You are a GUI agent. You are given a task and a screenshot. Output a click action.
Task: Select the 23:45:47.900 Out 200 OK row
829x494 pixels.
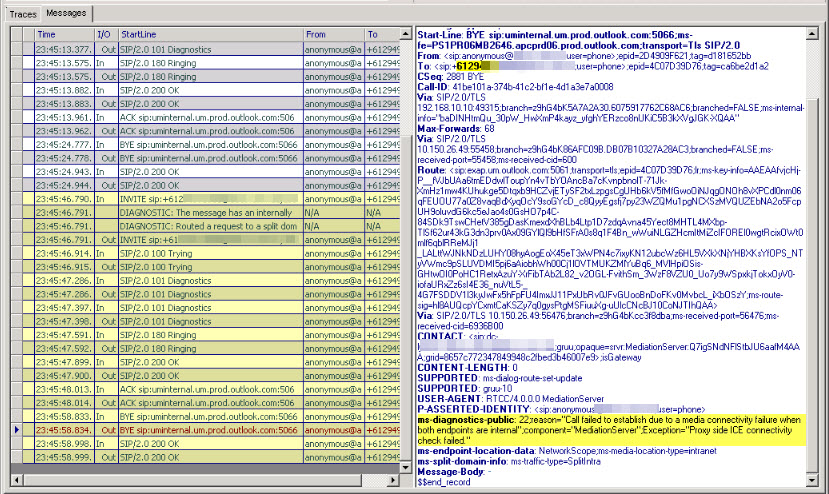pyautogui.click(x=206, y=376)
